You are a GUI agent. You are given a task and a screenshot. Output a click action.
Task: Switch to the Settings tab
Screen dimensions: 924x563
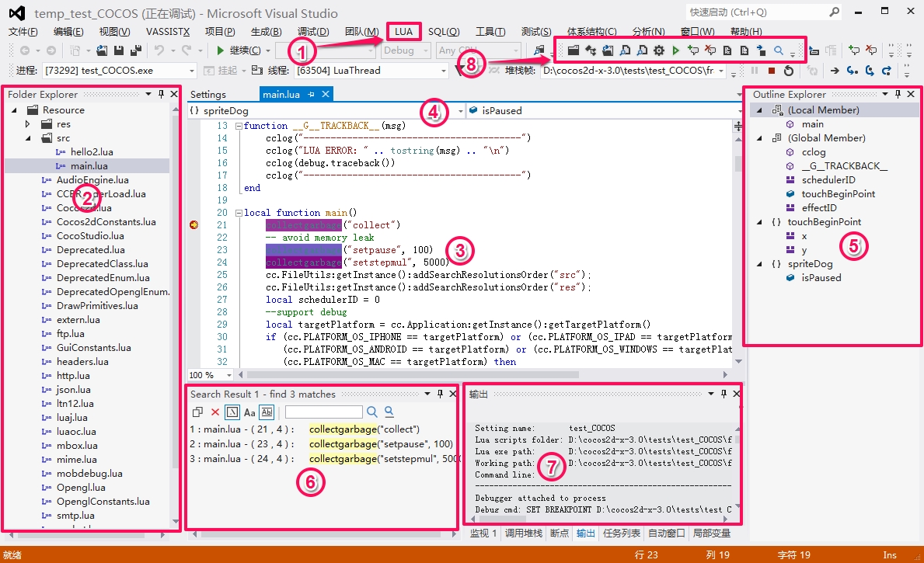tap(208, 94)
